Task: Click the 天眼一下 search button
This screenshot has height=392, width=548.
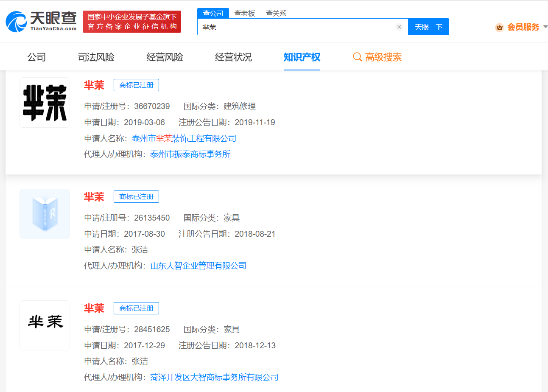Action: 428,27
